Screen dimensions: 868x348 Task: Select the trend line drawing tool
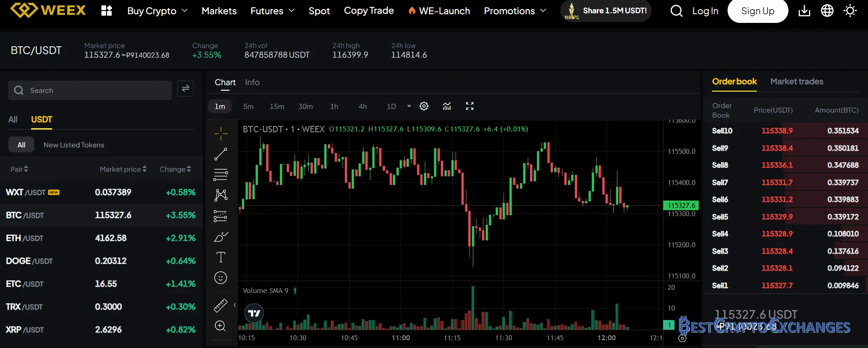(220, 154)
